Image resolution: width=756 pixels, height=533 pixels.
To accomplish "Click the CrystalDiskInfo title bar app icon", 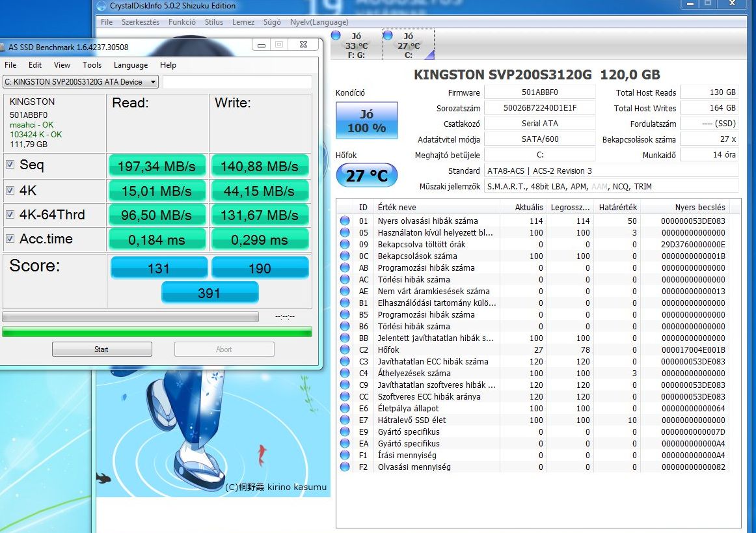I will [x=101, y=6].
